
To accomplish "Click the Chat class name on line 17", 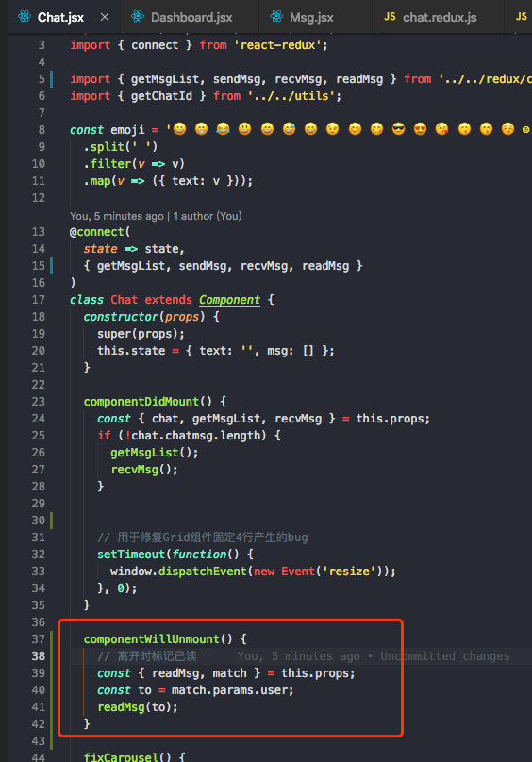I will click(x=124, y=299).
